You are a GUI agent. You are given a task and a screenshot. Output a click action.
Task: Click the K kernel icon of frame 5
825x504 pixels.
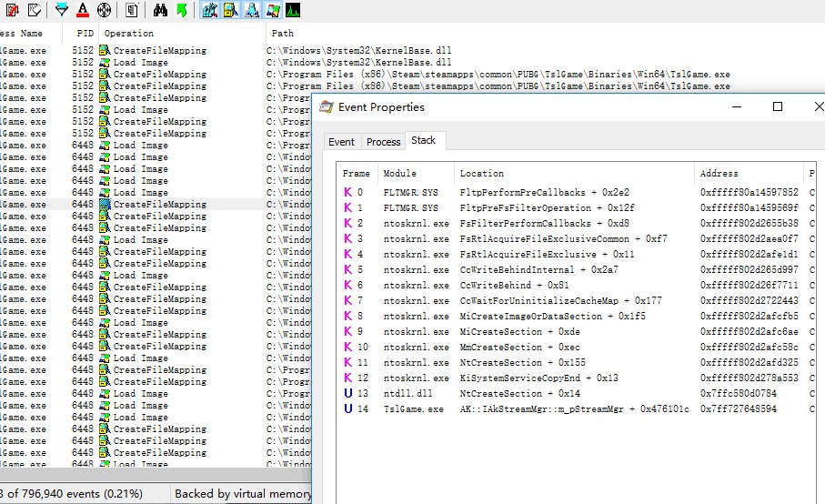(x=347, y=269)
